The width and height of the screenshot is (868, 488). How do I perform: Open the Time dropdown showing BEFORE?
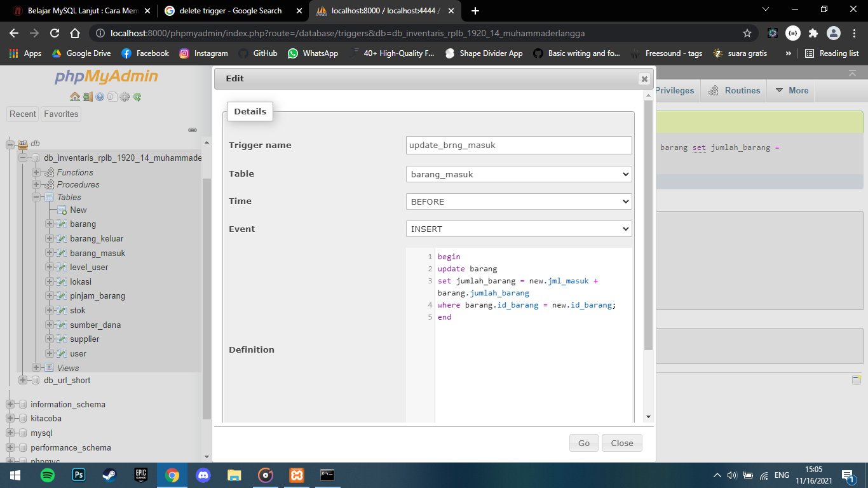click(519, 201)
